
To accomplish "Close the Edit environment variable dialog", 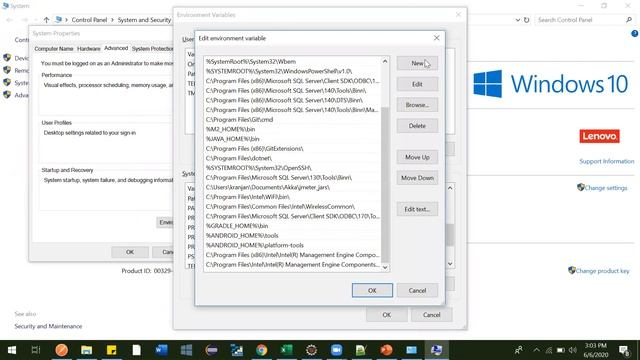I will [x=436, y=38].
